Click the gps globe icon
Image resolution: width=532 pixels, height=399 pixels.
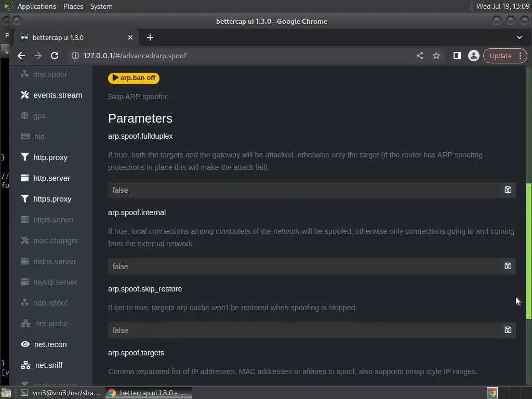coord(24,116)
